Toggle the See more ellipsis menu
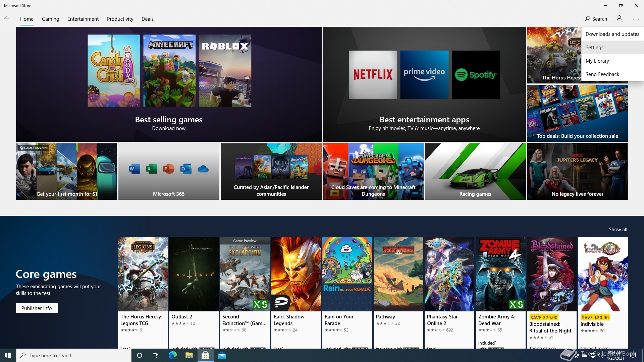 [x=636, y=19]
